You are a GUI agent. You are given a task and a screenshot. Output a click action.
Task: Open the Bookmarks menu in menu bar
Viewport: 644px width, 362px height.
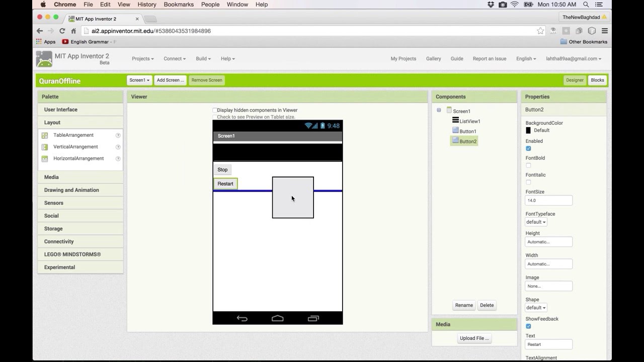tap(179, 5)
